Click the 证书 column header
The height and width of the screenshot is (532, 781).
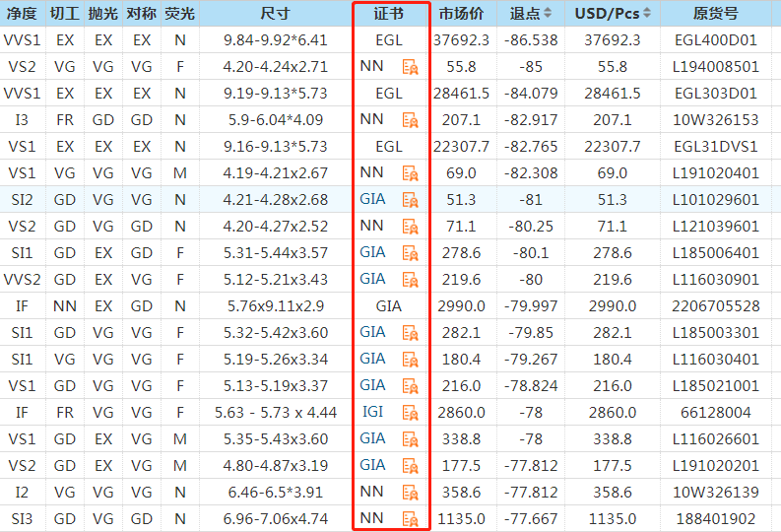coord(388,14)
